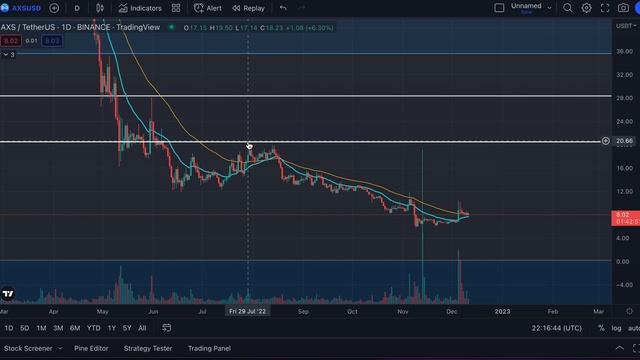Toggle log scale mode
This screenshot has height=360, width=640.
click(616, 328)
